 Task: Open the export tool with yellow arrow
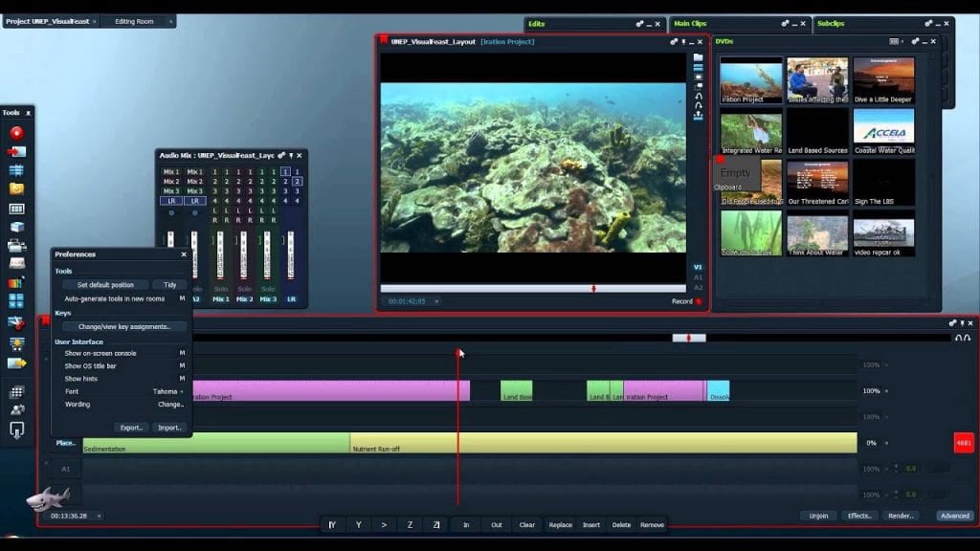click(16, 363)
